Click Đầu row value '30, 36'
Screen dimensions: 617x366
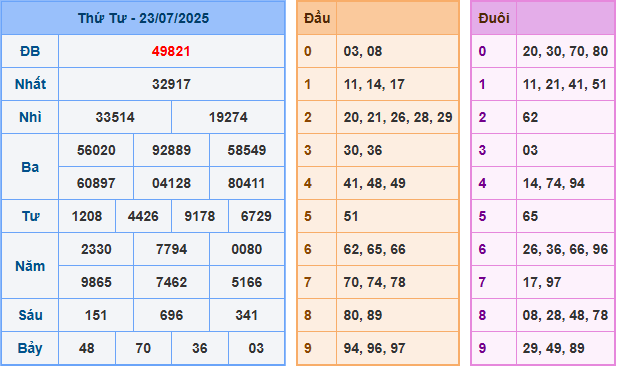363,150
